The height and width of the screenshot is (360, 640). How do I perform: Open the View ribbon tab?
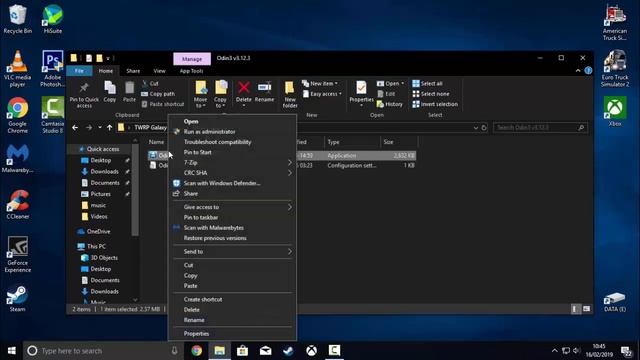[159, 71]
